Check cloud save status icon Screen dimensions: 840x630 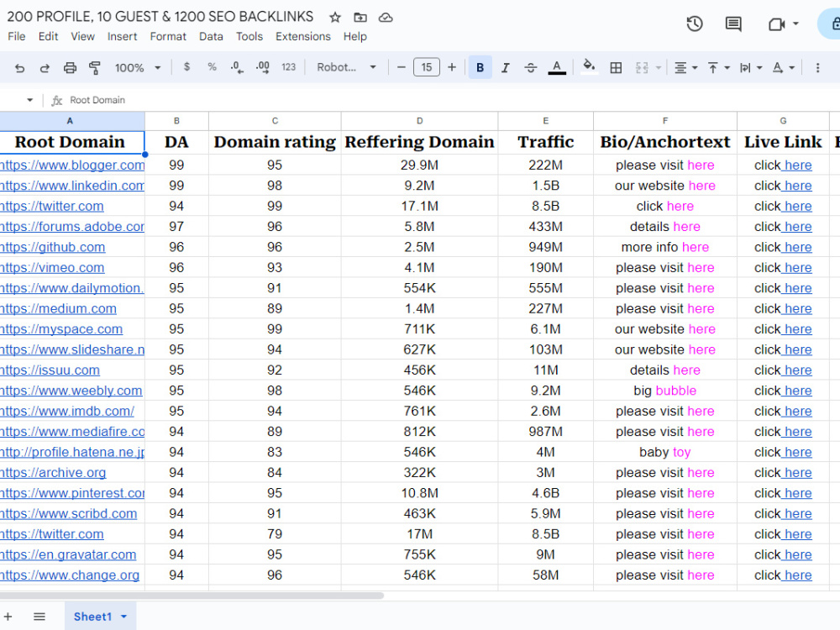[x=386, y=18]
